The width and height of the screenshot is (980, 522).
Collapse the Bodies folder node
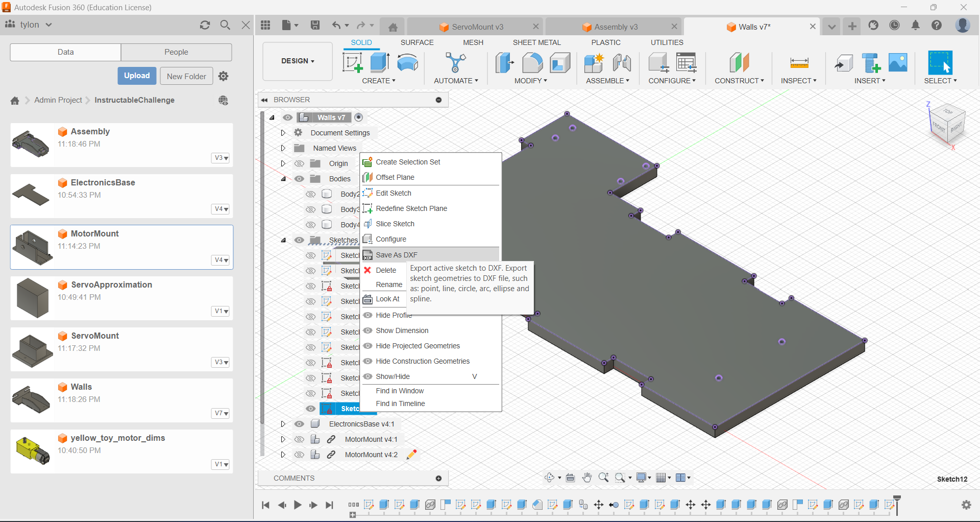click(x=283, y=179)
